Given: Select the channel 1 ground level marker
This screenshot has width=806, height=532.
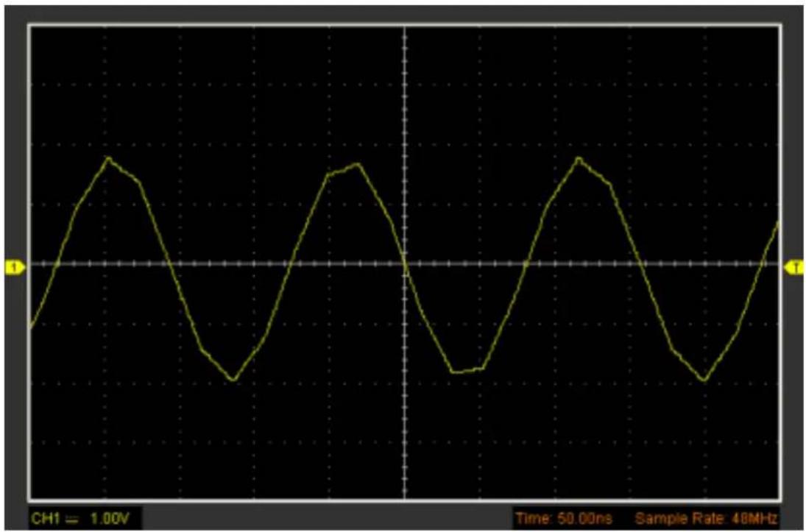Looking at the screenshot, I should point(15,267).
